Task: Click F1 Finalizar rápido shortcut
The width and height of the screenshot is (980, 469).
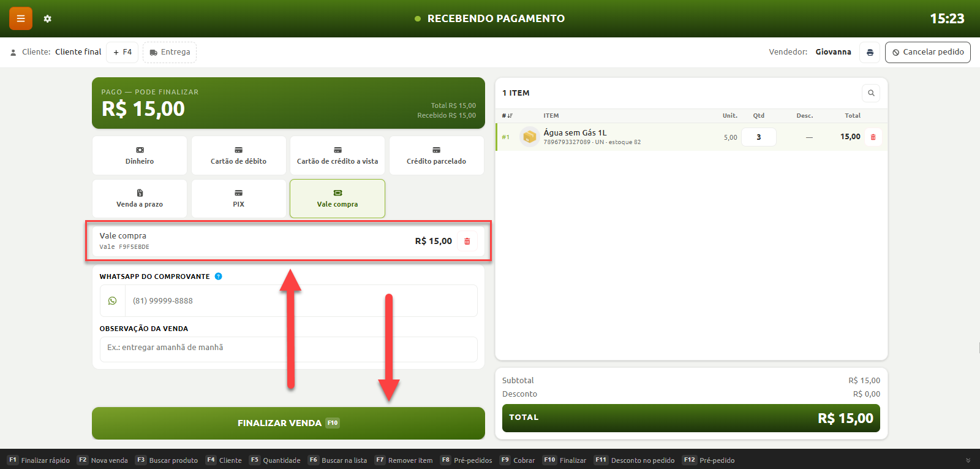Action: [x=39, y=460]
